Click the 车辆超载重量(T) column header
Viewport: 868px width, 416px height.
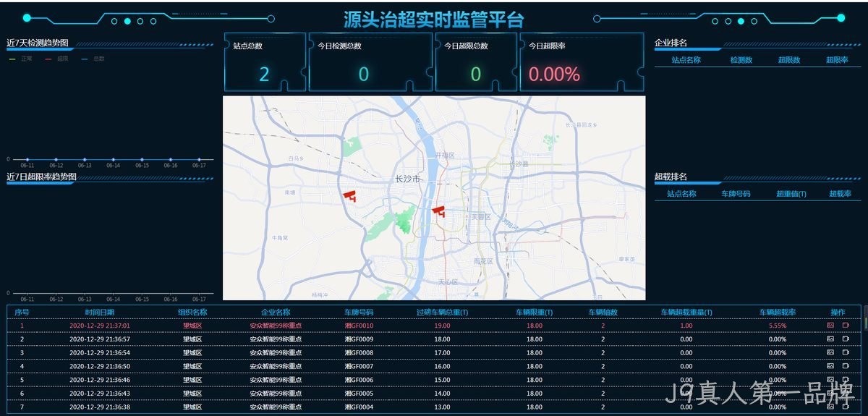point(686,313)
